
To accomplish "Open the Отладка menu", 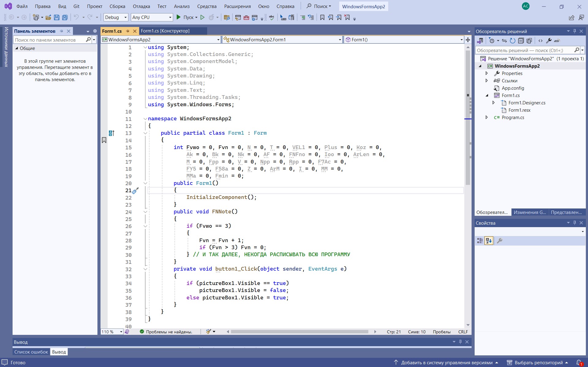I will tap(141, 6).
